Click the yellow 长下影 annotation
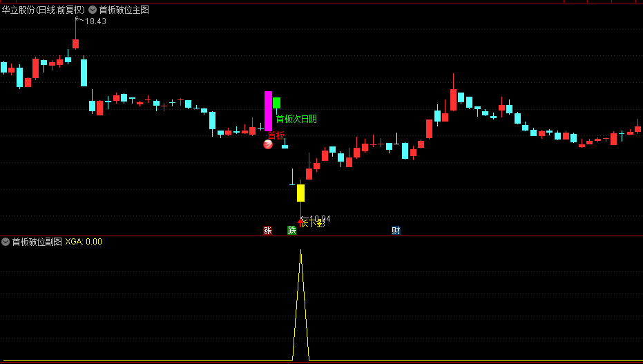 click(x=314, y=223)
